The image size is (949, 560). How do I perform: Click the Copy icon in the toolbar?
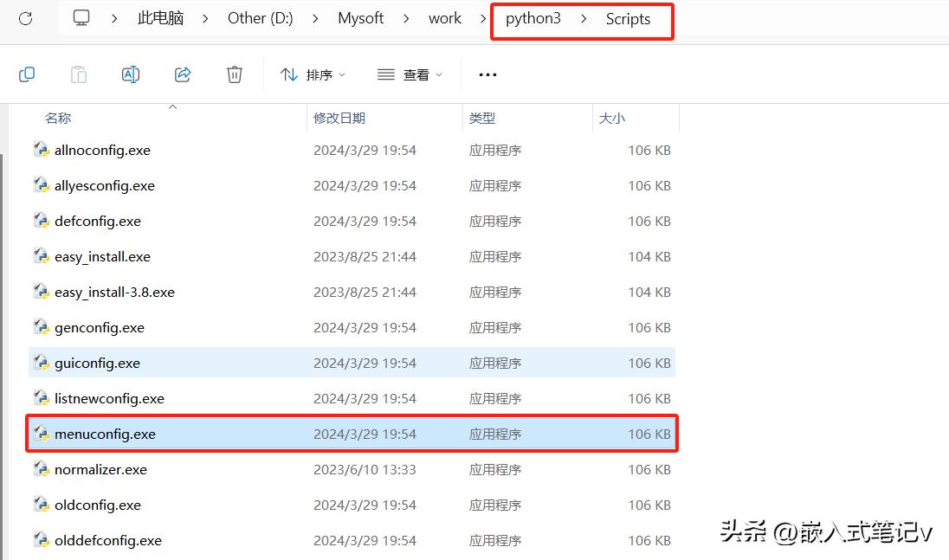27,74
